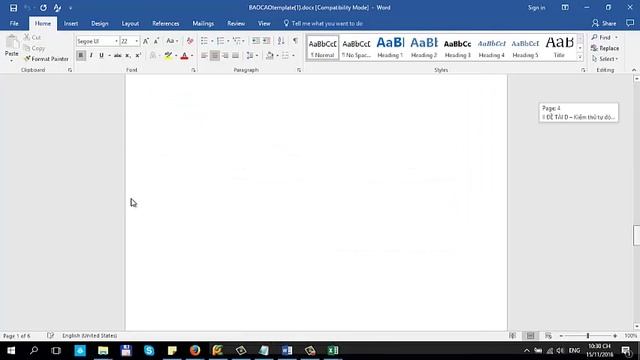Apply text highlight color
This screenshot has height=360, width=640.
point(168,56)
